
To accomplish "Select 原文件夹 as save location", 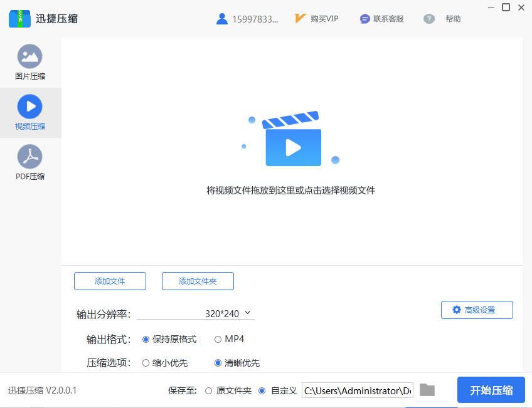I will coord(209,390).
